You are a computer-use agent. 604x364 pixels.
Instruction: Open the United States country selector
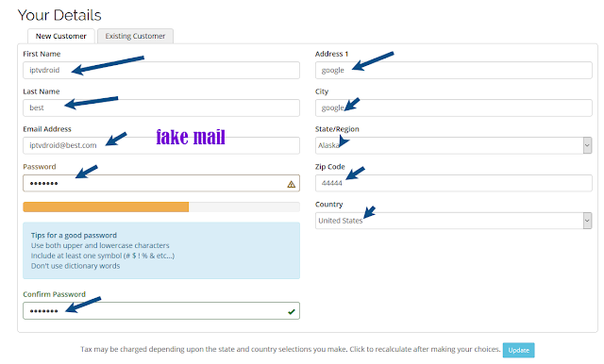453,221
